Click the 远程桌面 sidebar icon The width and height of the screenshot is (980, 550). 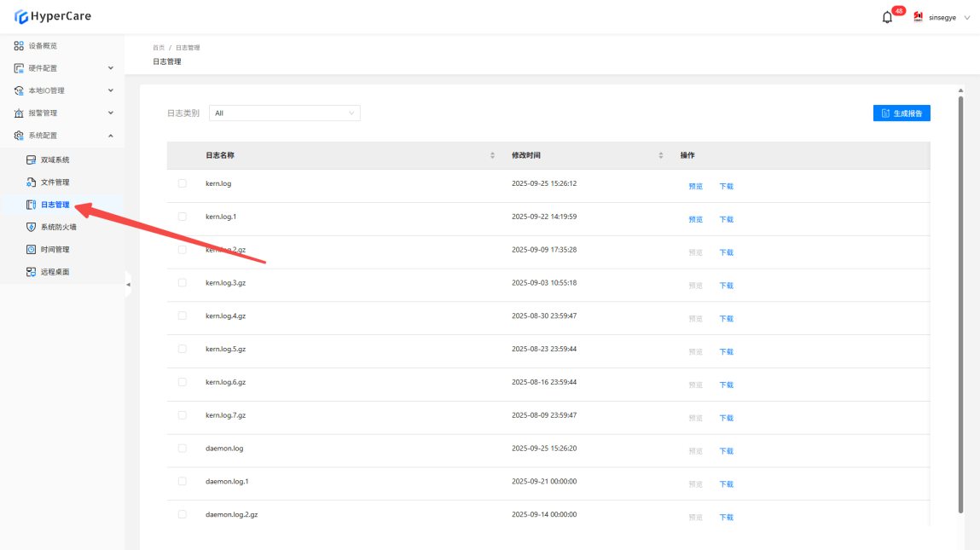click(x=32, y=272)
